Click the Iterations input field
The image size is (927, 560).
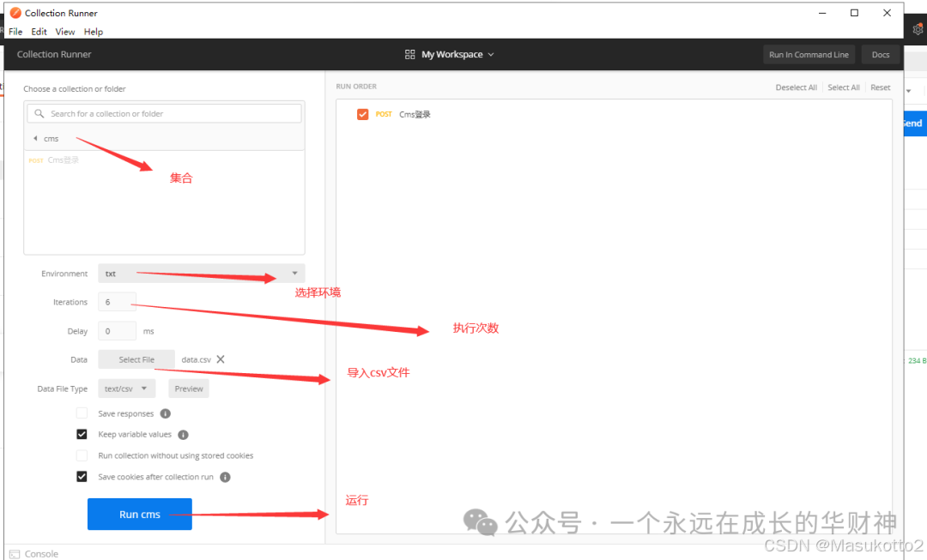pos(117,302)
